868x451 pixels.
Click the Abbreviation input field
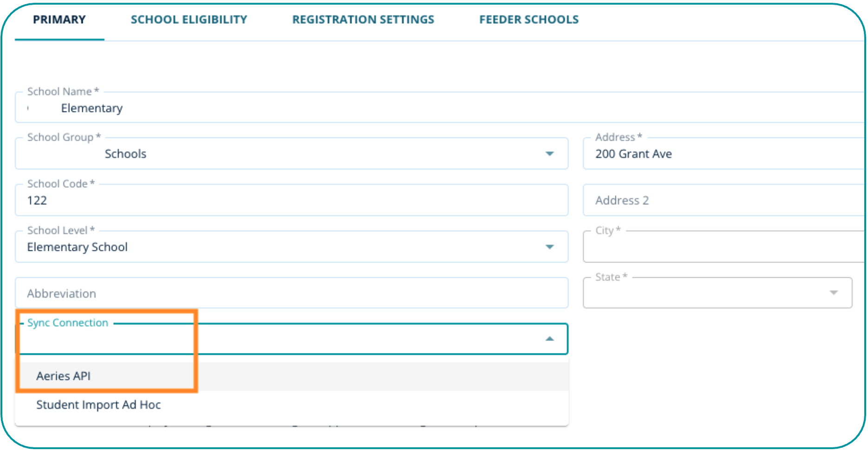click(x=279, y=294)
